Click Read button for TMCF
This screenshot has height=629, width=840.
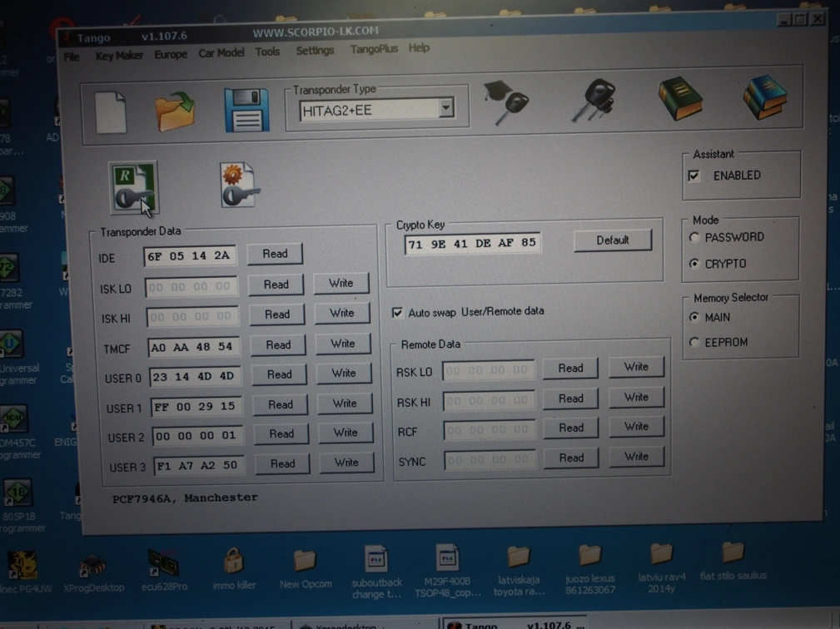pos(278,344)
